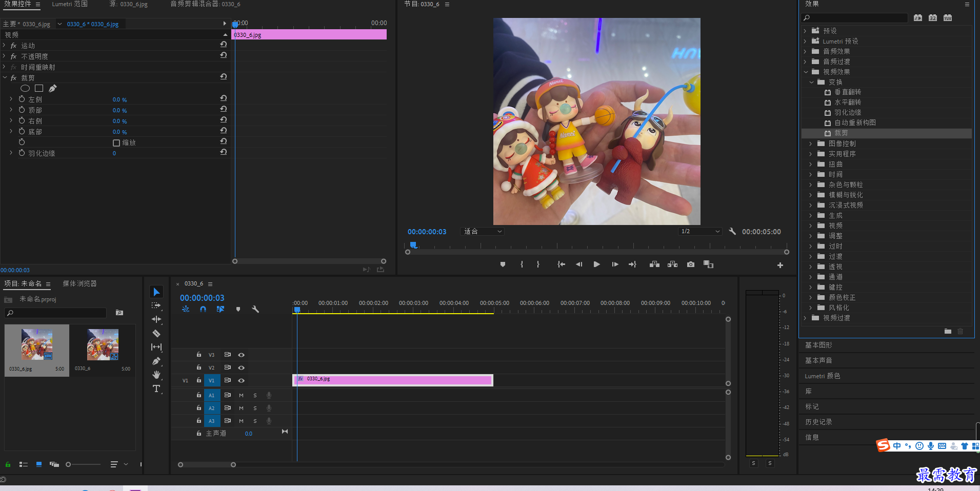Switch to the 媒体浏览器 tab
Viewport: 980px width, 491px height.
pos(79,283)
